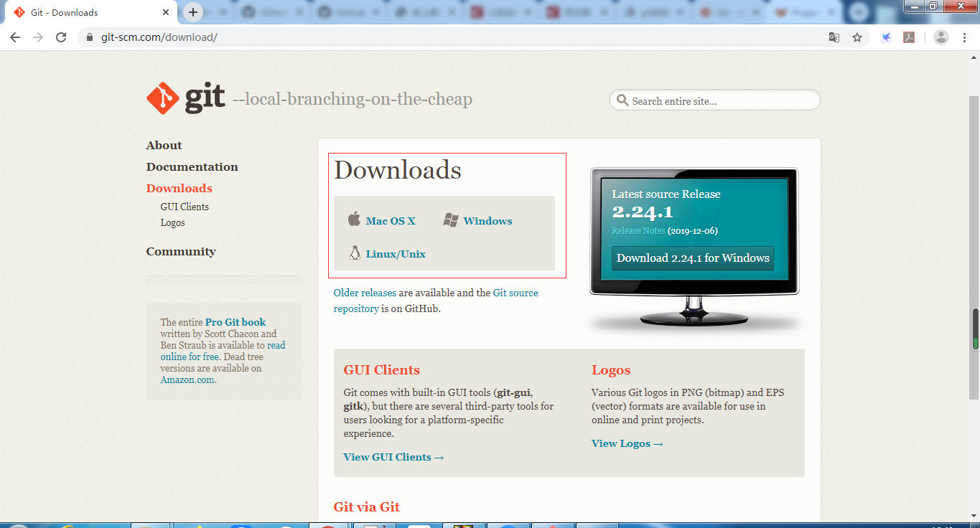
Task: Open the Release Notes link
Action: 638,231
